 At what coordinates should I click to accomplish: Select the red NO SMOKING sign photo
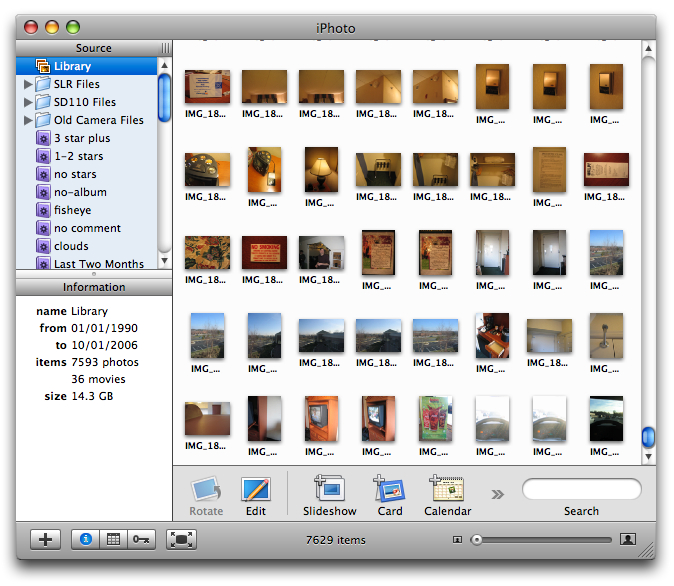pyautogui.click(x=264, y=252)
